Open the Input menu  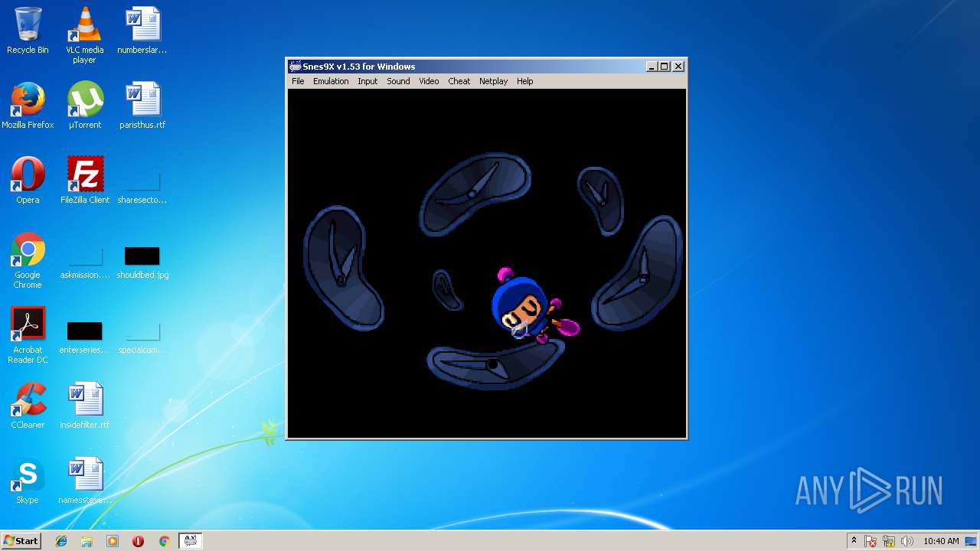367,81
